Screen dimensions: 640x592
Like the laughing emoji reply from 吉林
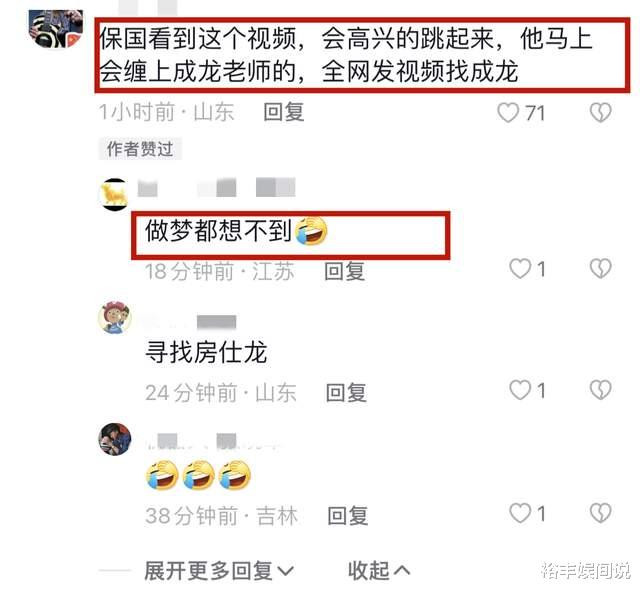[520, 513]
